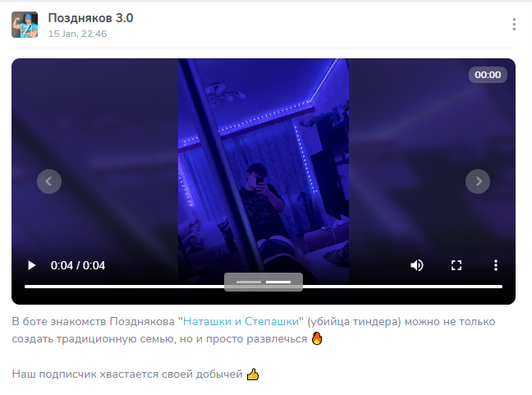This screenshot has height=395, width=532.
Task: Go to previous media with left arrow
Action: point(49,181)
